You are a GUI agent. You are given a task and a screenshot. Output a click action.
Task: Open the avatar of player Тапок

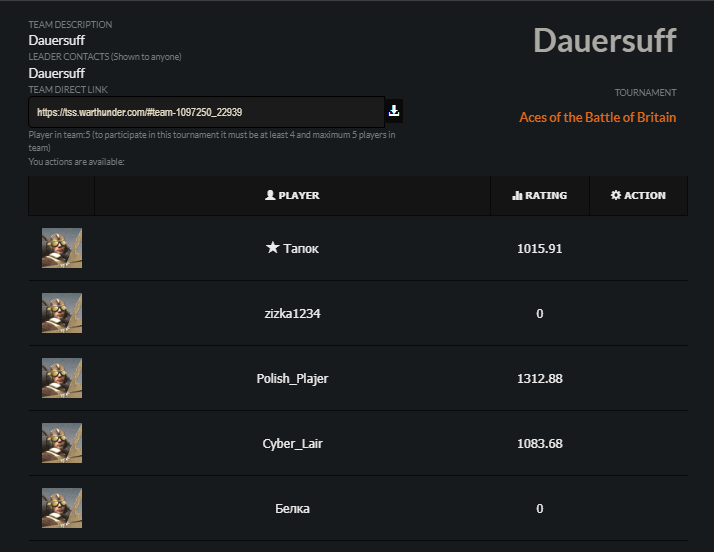pyautogui.click(x=62, y=248)
